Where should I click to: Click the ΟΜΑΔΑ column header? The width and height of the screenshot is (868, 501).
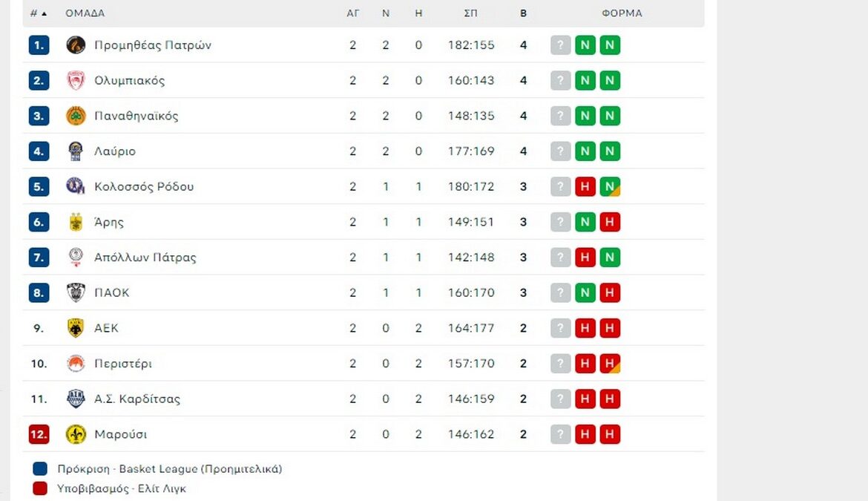(85, 13)
